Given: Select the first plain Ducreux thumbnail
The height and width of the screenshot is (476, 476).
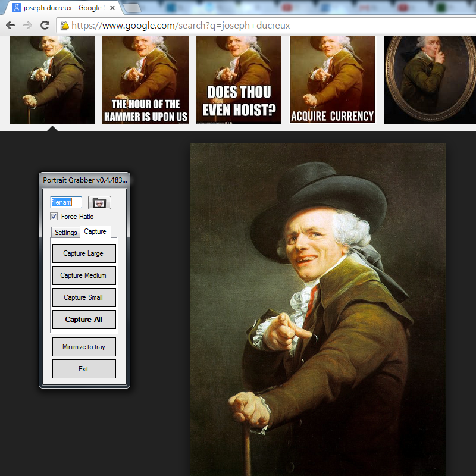Looking at the screenshot, I should [x=52, y=80].
